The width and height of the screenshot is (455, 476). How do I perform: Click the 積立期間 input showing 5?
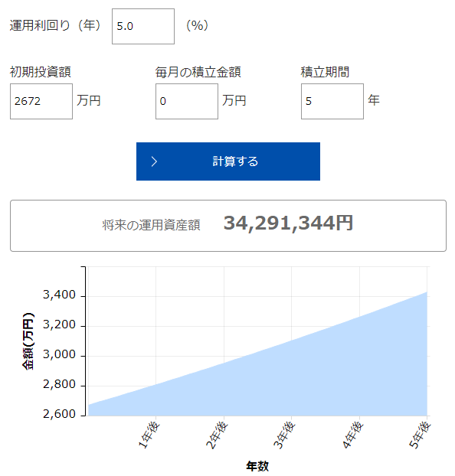click(332, 101)
